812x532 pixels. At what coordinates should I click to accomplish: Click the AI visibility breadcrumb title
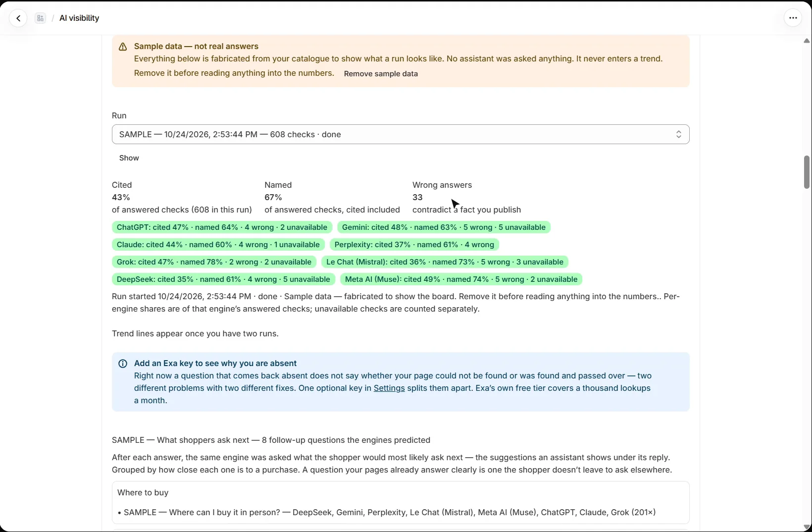click(79, 18)
